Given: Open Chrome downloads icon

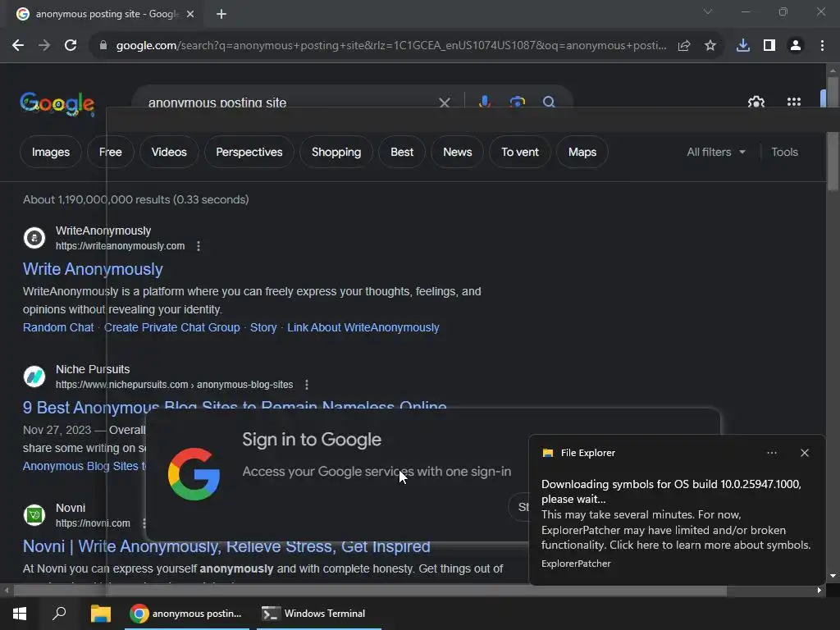Looking at the screenshot, I should [x=742, y=46].
